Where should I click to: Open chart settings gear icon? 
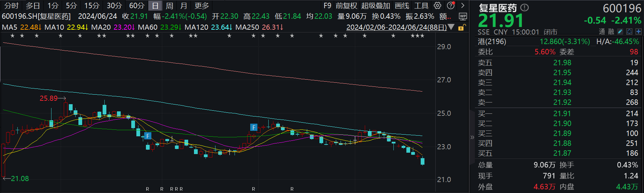click(x=437, y=5)
